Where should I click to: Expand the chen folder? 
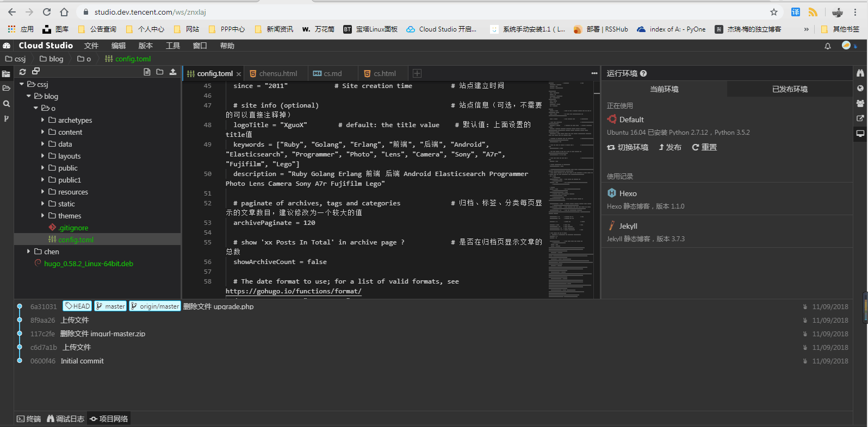[x=29, y=252]
